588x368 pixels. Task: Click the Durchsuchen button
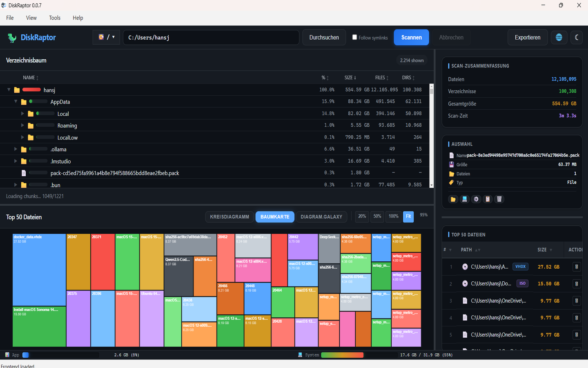point(324,37)
